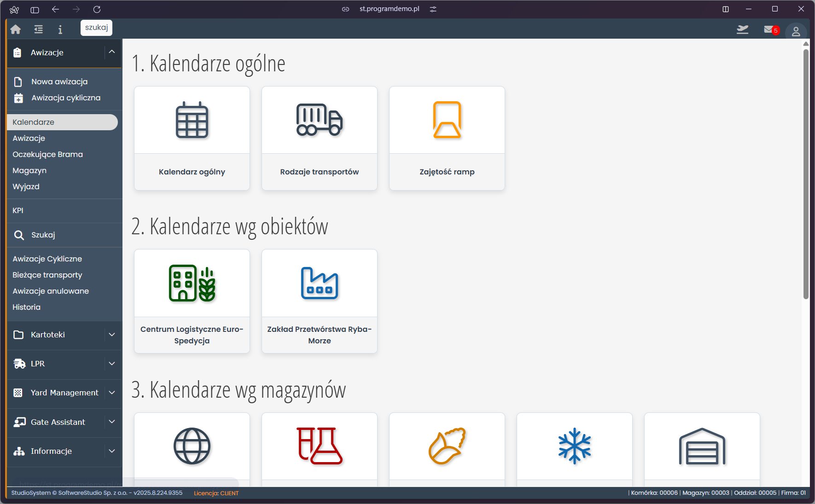Expand the Gate Assistant section
The width and height of the screenshot is (815, 504).
pos(111,422)
